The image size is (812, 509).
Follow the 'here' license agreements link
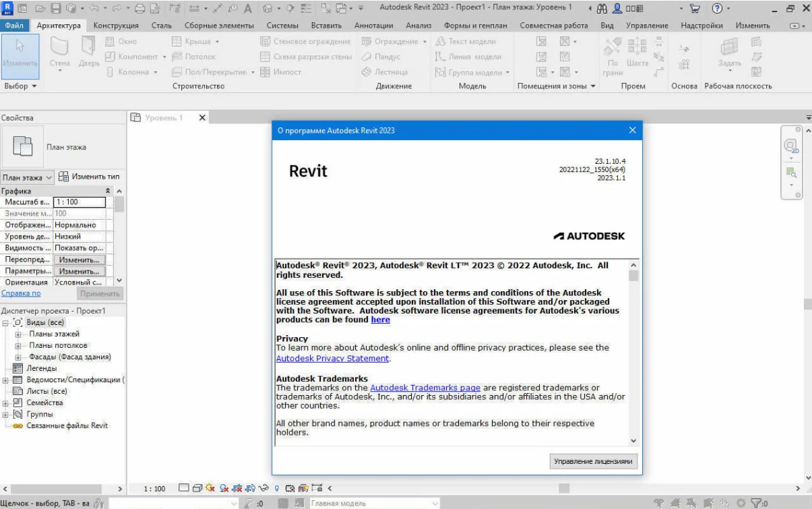(x=380, y=320)
